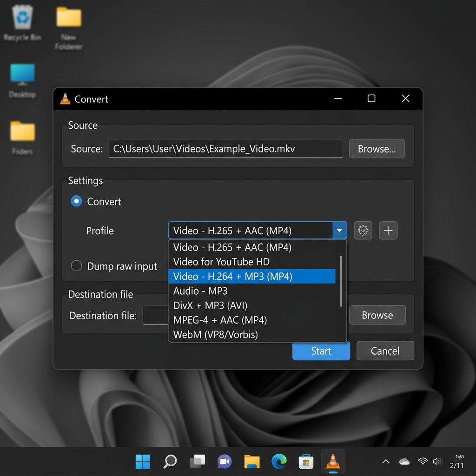Click the VLC cone icon in Convert title bar
Viewport: 476px width, 476px height.
coord(65,99)
